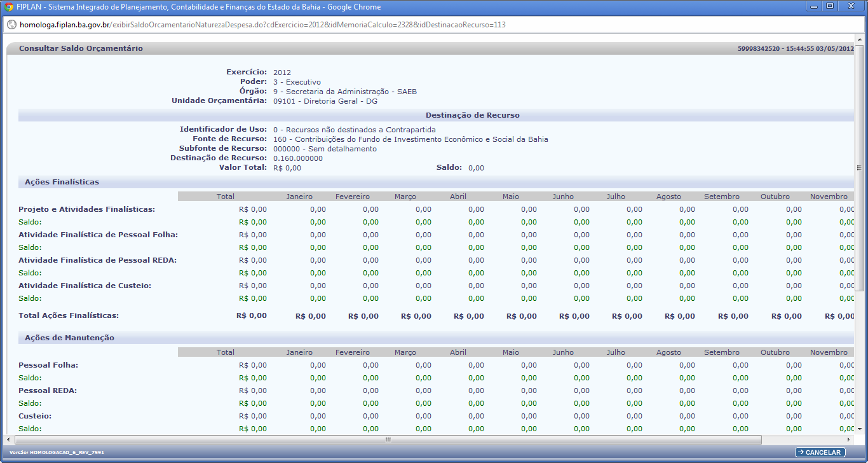Click the value '0.160.000000'

pos(298,158)
